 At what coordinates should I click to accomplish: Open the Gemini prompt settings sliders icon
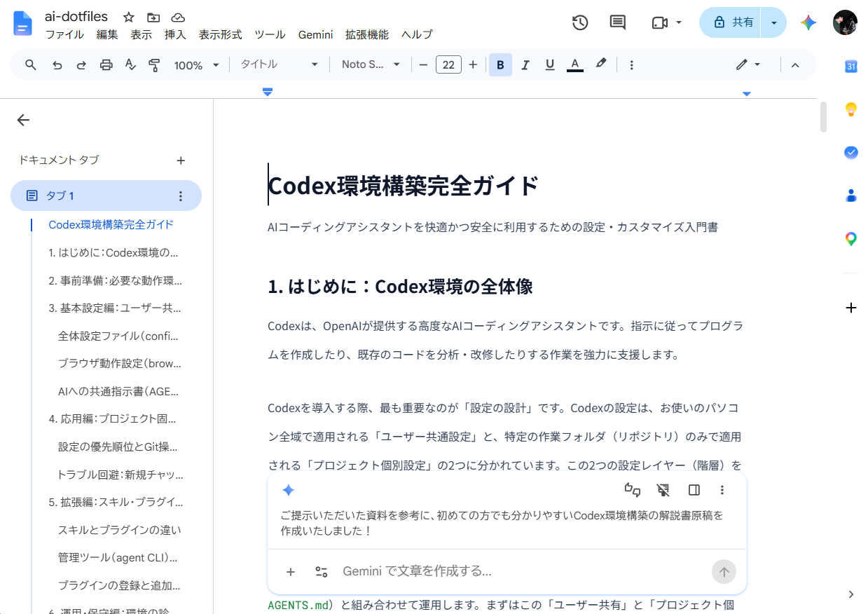(322, 572)
